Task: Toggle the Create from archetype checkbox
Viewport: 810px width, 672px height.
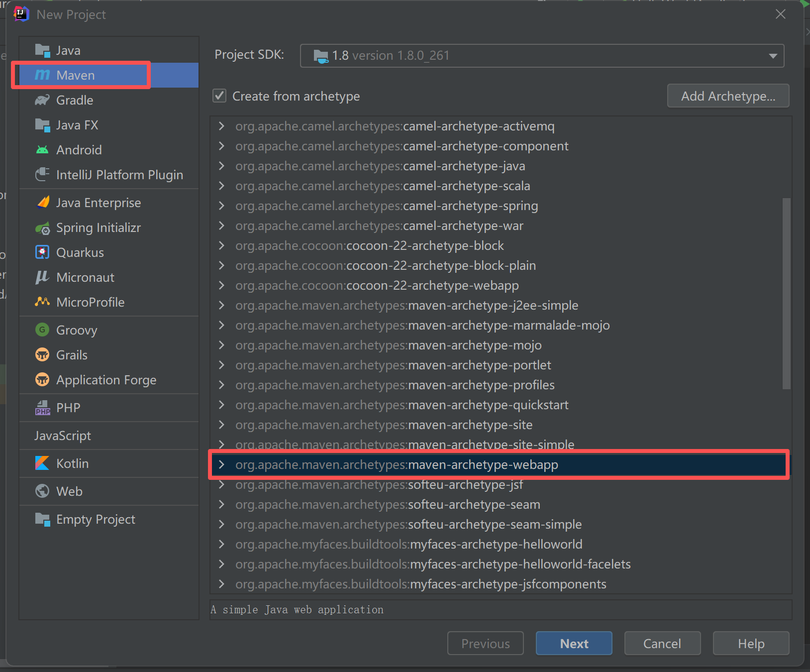Action: (219, 96)
